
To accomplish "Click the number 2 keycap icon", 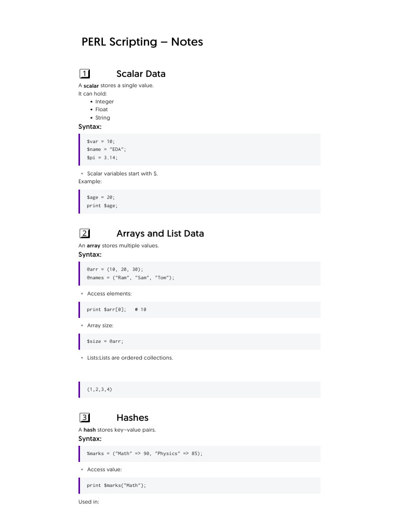I will click(85, 233).
